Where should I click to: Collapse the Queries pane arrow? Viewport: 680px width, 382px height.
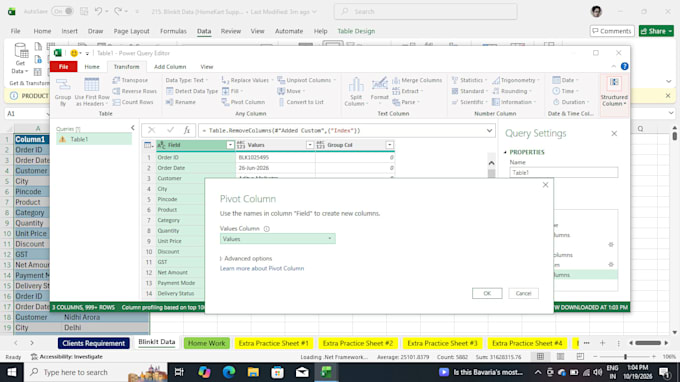click(x=133, y=128)
